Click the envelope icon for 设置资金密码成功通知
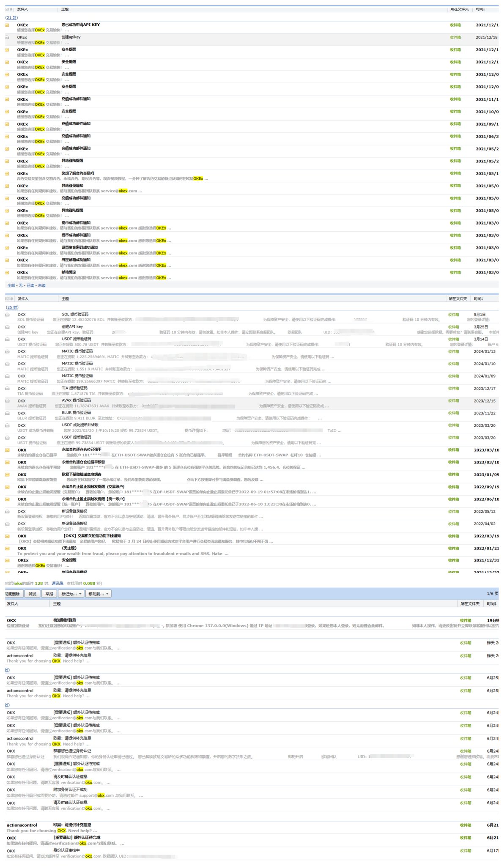This screenshot has width=504, height=866. pyautogui.click(x=7, y=248)
